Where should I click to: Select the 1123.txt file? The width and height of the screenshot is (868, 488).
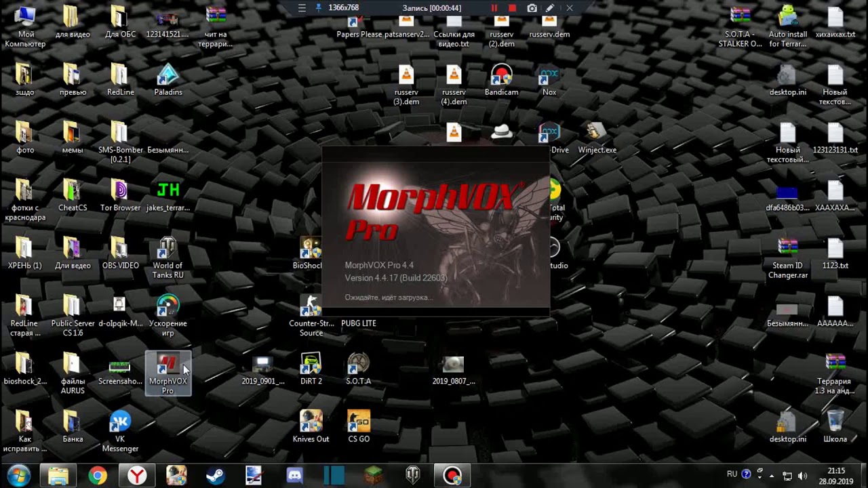(x=835, y=253)
